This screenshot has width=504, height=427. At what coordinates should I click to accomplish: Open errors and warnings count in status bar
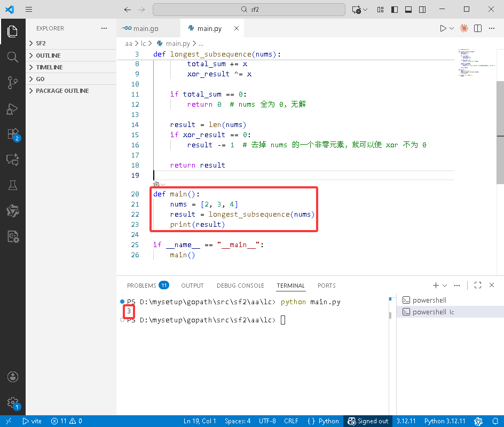tap(67, 421)
